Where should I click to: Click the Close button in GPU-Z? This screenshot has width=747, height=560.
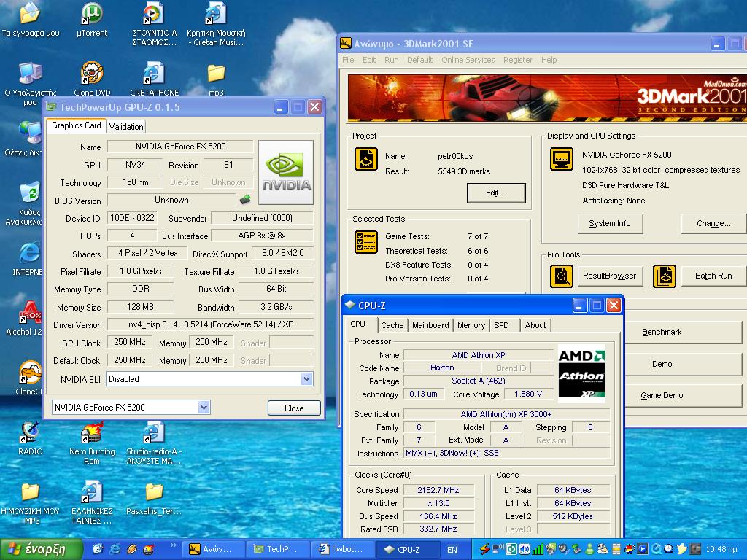294,408
